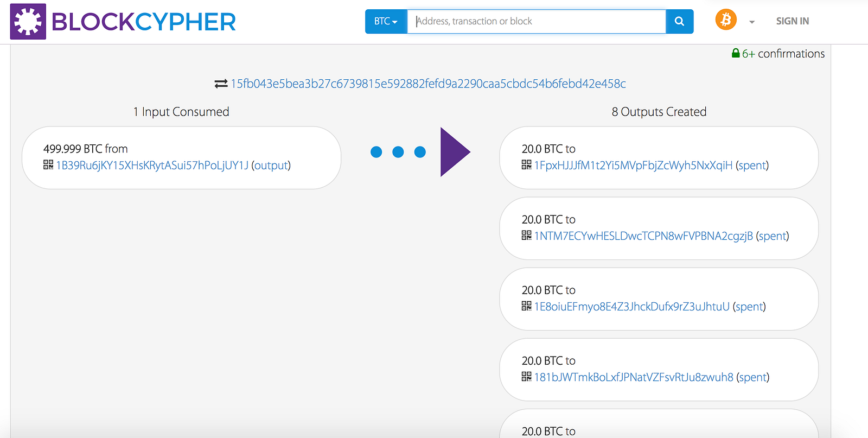Open the BTC coin selector dropdown
The height and width of the screenshot is (438, 868).
pyautogui.click(x=386, y=21)
